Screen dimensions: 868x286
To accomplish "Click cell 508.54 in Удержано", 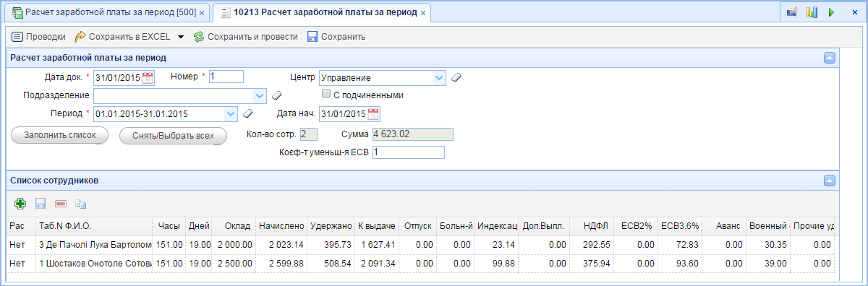I will click(331, 264).
